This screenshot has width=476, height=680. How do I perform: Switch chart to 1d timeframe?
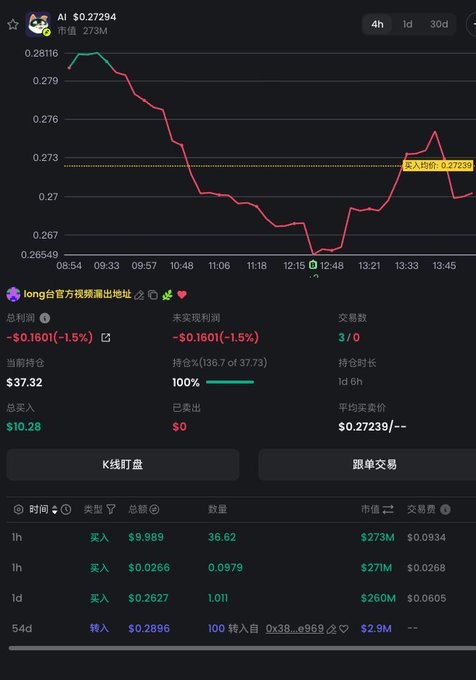tap(408, 24)
